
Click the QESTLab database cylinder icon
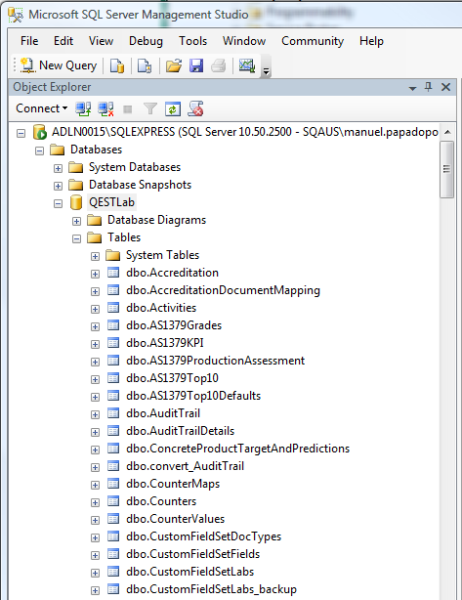click(x=76, y=202)
